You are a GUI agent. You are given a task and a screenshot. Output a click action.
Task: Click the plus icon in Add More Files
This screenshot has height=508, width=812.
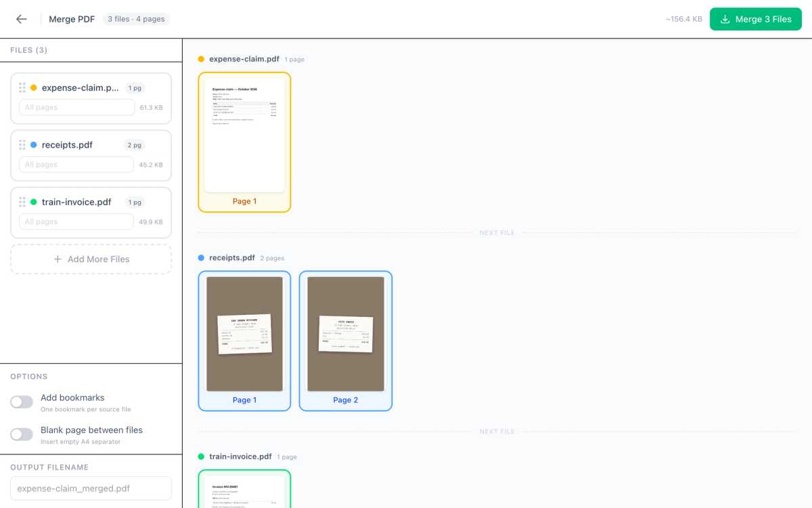click(x=58, y=259)
